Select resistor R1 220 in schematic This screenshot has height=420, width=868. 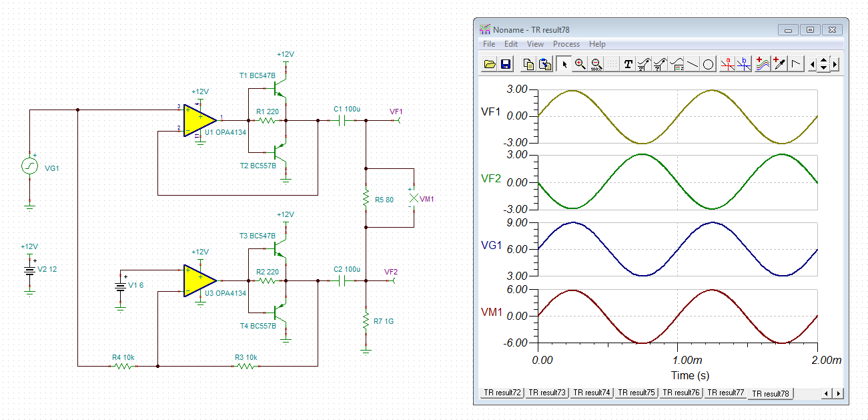point(267,121)
